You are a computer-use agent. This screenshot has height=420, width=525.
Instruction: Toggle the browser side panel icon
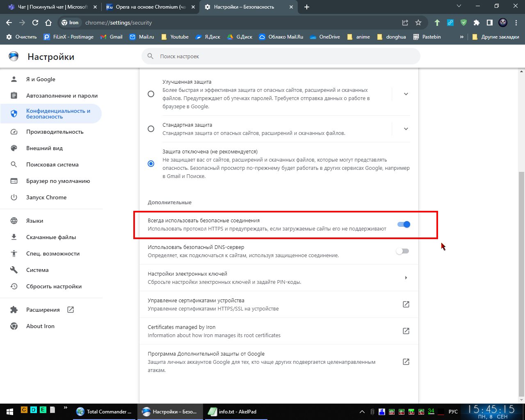pos(489,23)
